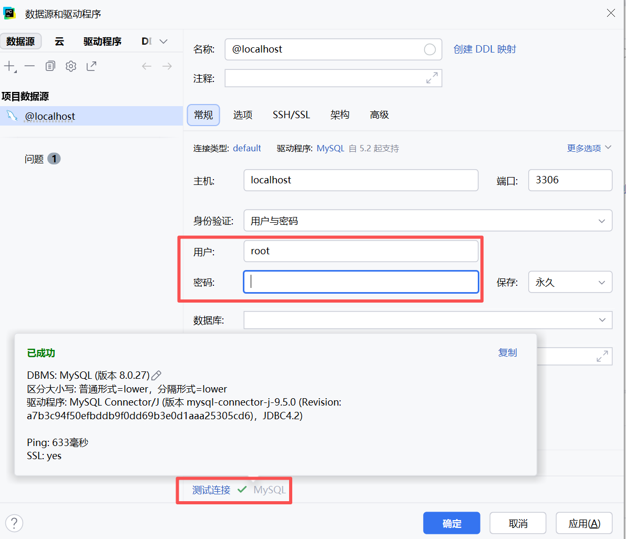
Task: Switch to the 架构 tab
Action: point(340,115)
